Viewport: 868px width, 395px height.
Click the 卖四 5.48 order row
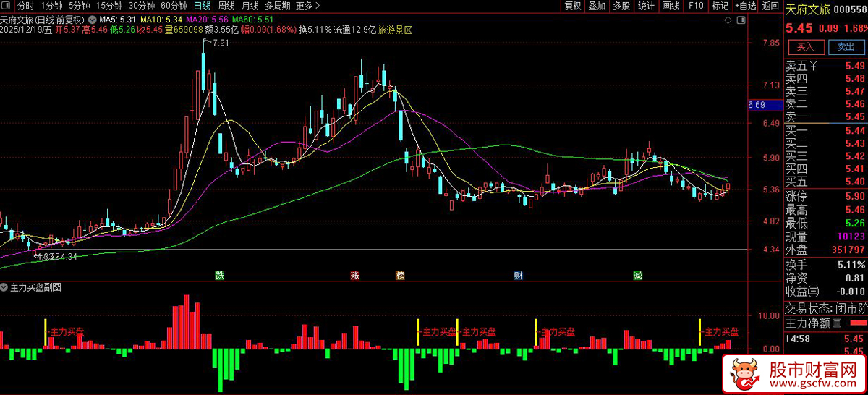(x=825, y=78)
